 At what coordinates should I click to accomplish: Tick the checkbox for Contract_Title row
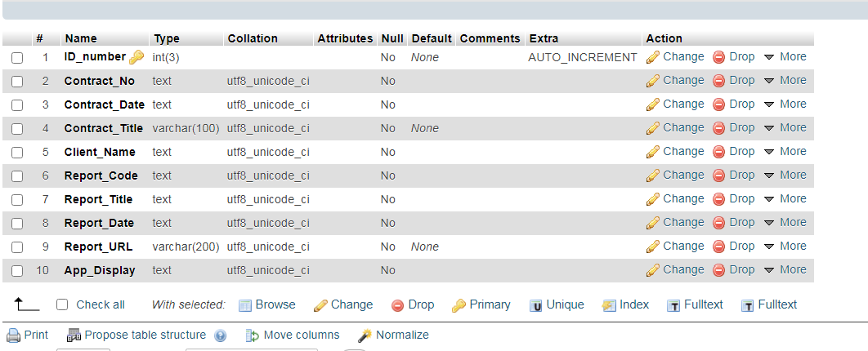pyautogui.click(x=17, y=129)
